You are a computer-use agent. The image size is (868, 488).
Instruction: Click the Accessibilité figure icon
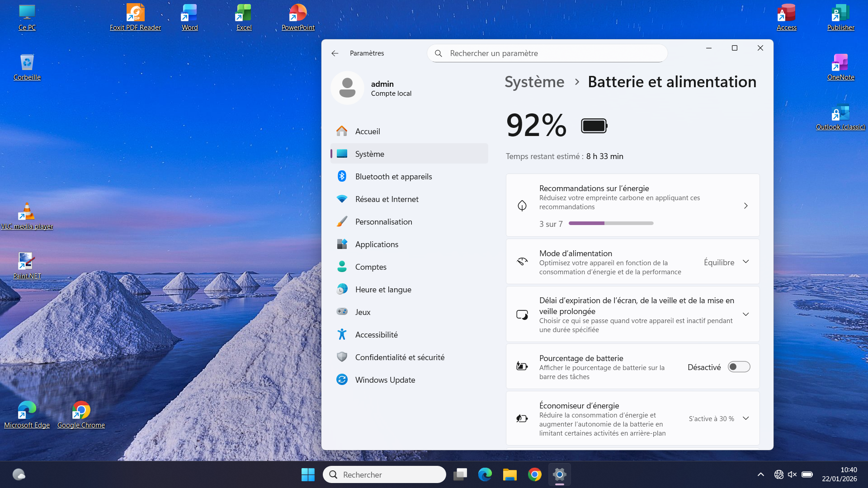(x=342, y=334)
